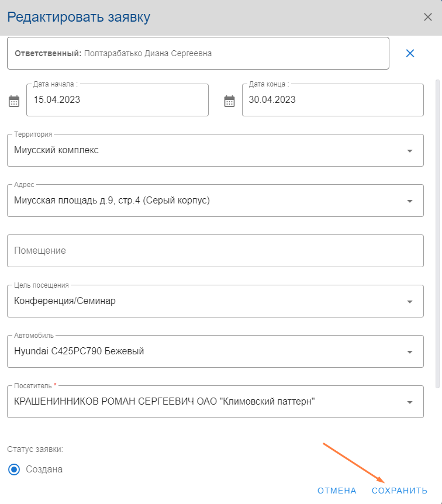Clear the Ответственный field with blue X
Viewport: 442px width, 504px height.
[410, 53]
